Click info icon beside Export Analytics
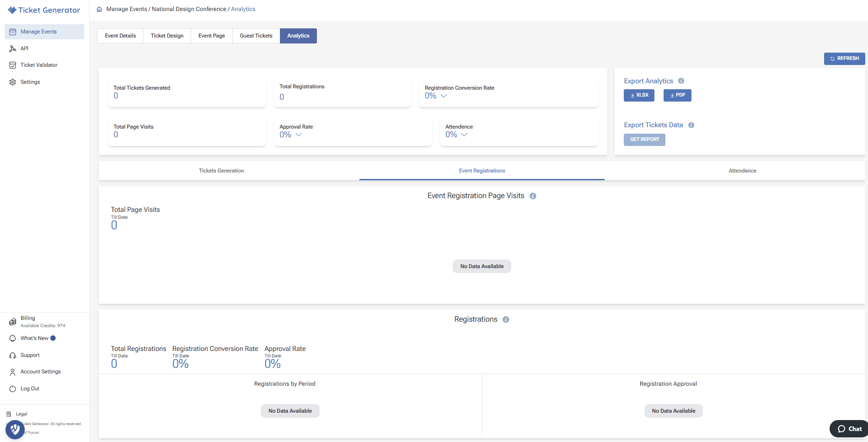The image size is (868, 442). pos(681,81)
